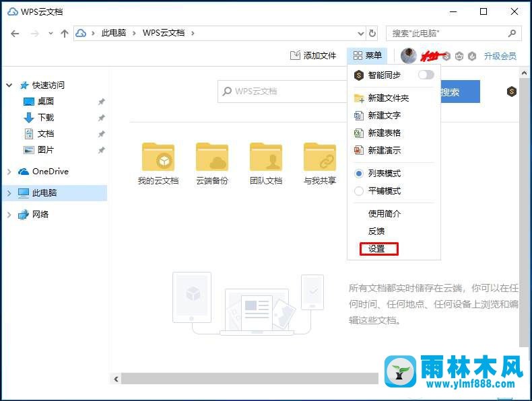The width and height of the screenshot is (532, 401).
Task: Click the WPS cloud icon in title bar
Action: [x=13, y=11]
